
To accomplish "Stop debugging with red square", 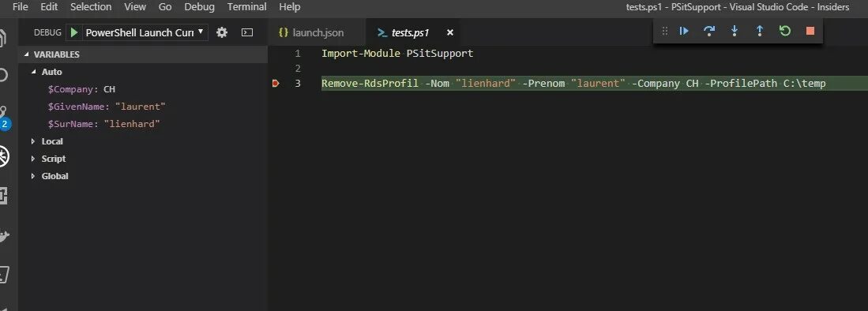I will coord(810,31).
